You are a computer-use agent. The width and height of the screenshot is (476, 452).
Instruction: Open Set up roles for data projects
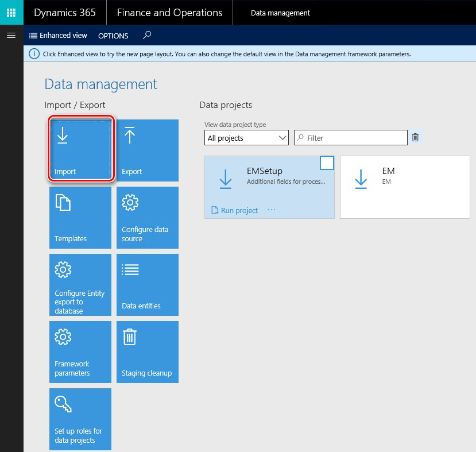(80, 419)
